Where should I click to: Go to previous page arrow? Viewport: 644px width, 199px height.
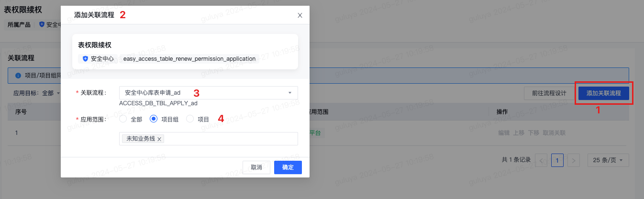[541, 160]
